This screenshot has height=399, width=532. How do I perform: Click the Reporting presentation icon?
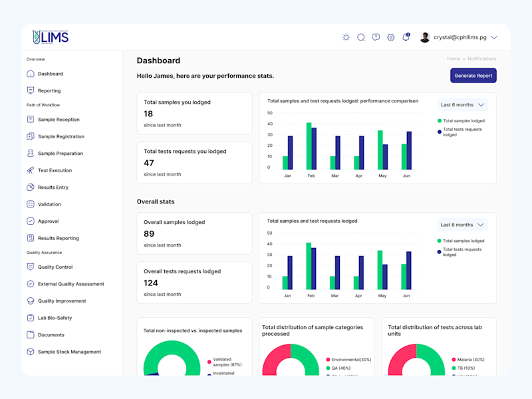coord(31,90)
